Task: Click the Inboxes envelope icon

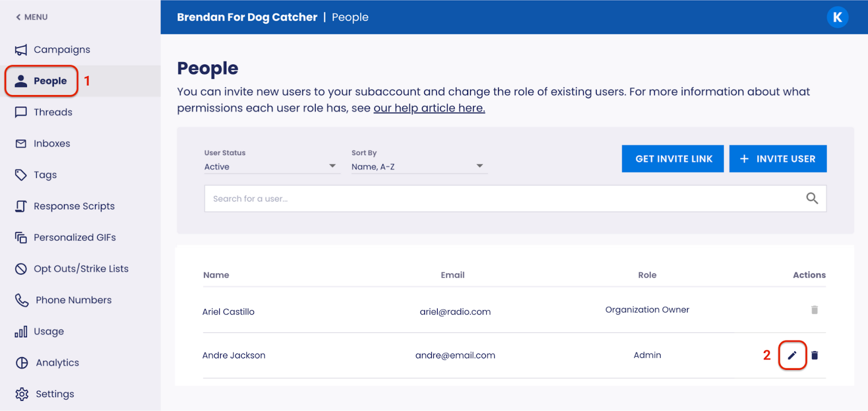Action: tap(21, 144)
